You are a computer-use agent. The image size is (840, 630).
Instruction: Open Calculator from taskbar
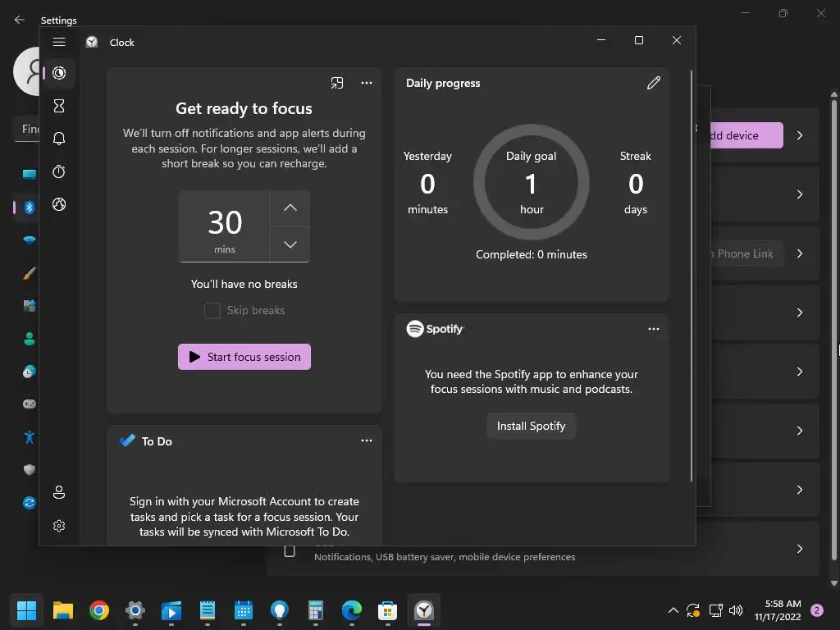pos(316,610)
